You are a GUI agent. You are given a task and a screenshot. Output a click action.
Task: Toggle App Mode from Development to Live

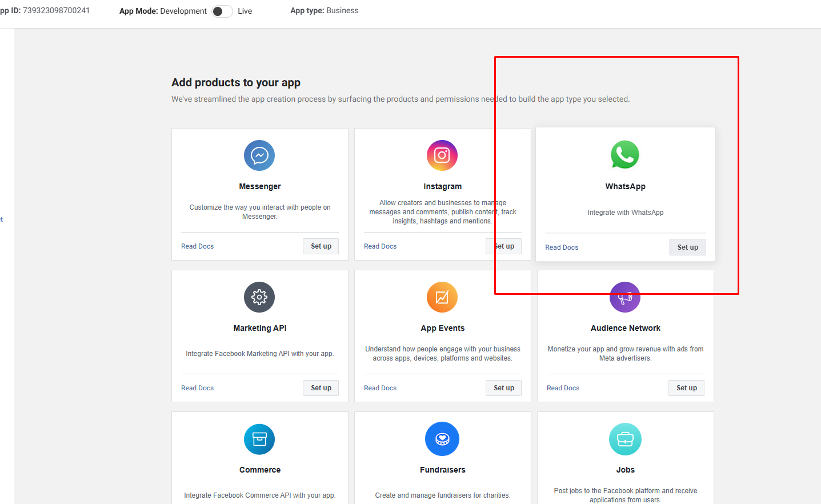pyautogui.click(x=222, y=11)
